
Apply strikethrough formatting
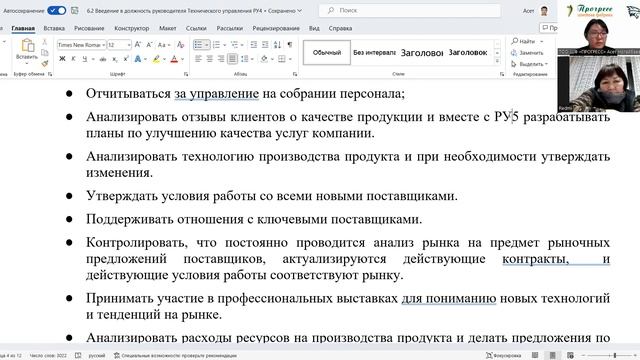click(103, 59)
